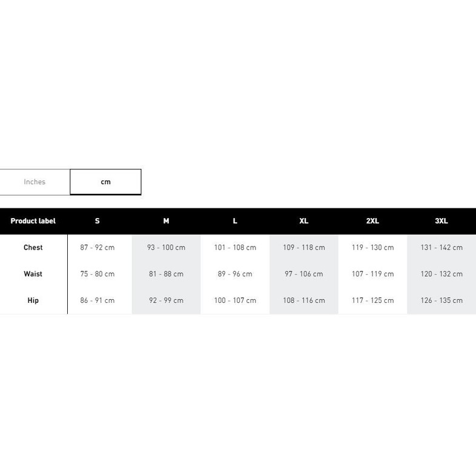476x476 pixels.
Task: Click the S size column header
Action: [x=98, y=221]
